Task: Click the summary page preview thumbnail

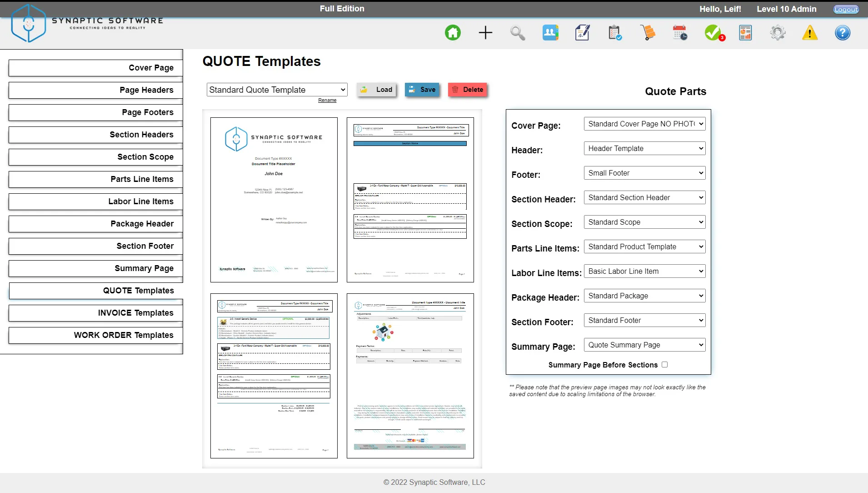Action: point(410,376)
